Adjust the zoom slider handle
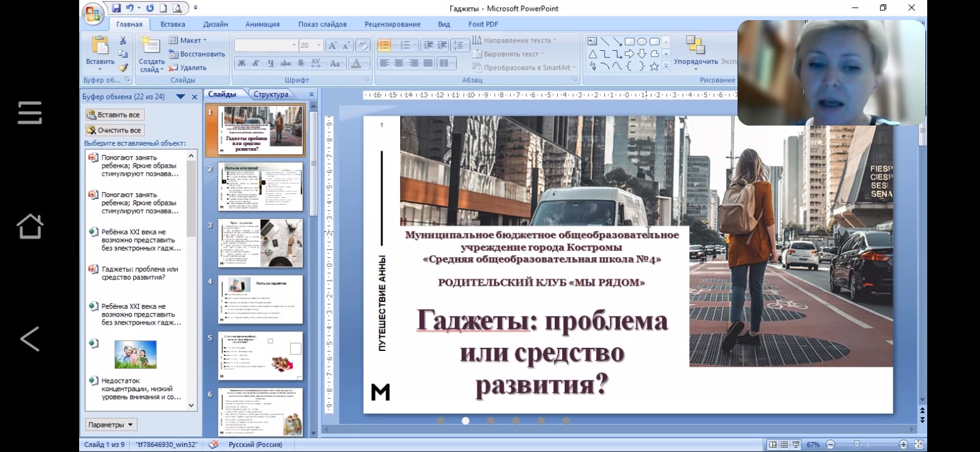The width and height of the screenshot is (980, 452). click(856, 444)
